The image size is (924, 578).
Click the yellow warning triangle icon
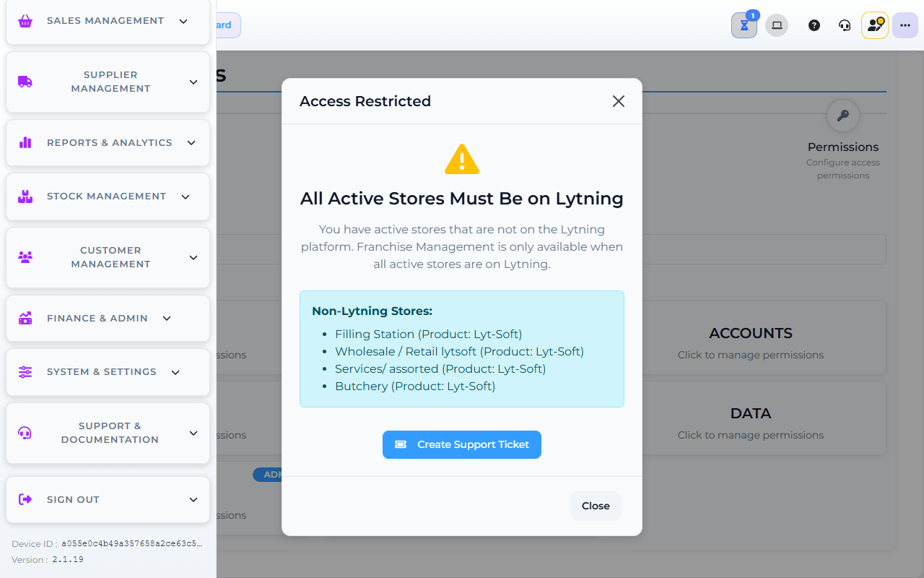point(462,159)
